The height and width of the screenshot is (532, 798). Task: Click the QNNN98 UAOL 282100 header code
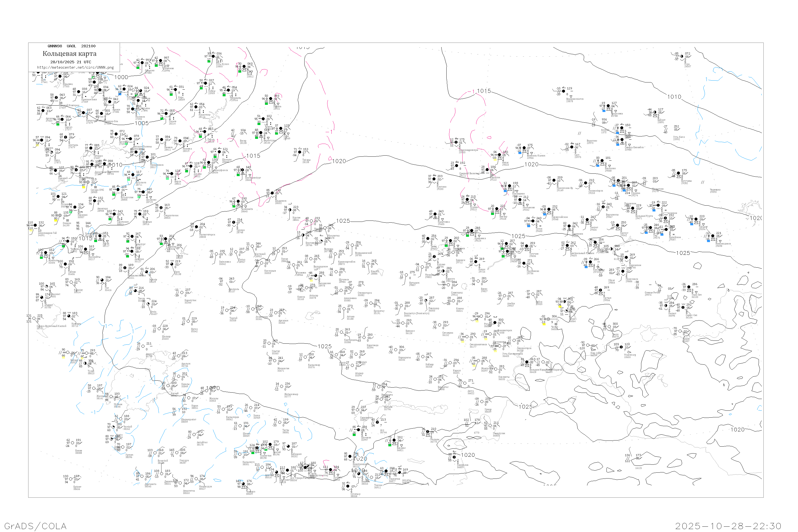click(72, 46)
